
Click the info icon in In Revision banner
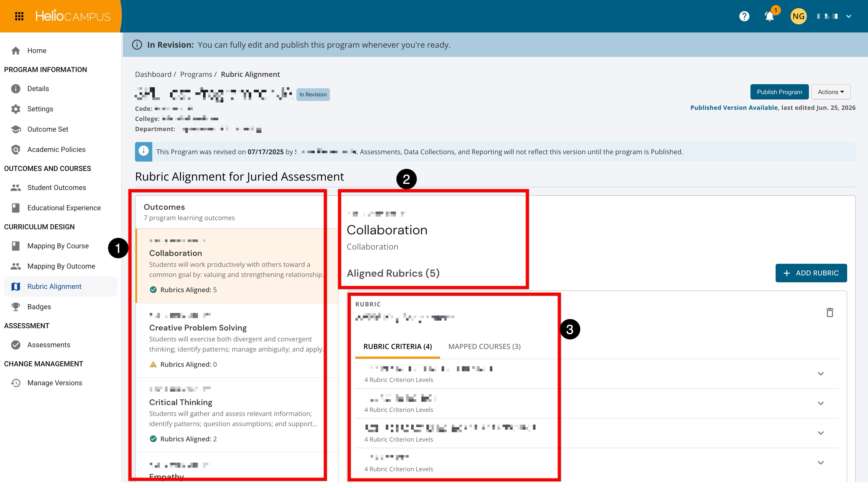point(137,45)
